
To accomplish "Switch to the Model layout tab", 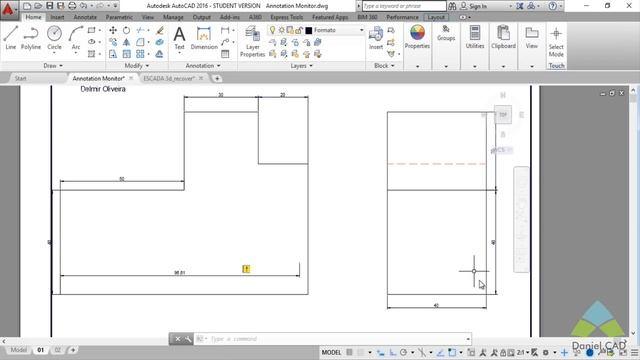I will tap(19, 350).
